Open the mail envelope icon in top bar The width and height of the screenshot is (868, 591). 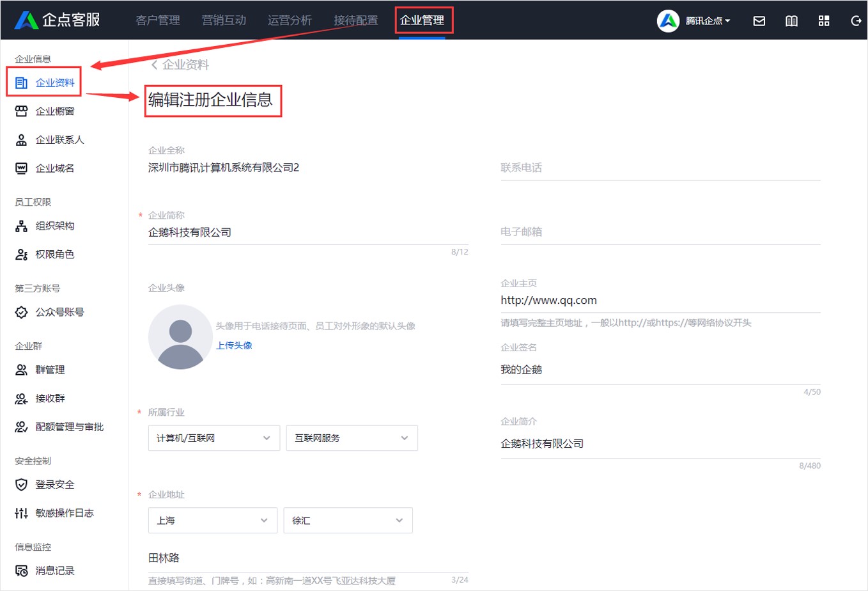(759, 20)
